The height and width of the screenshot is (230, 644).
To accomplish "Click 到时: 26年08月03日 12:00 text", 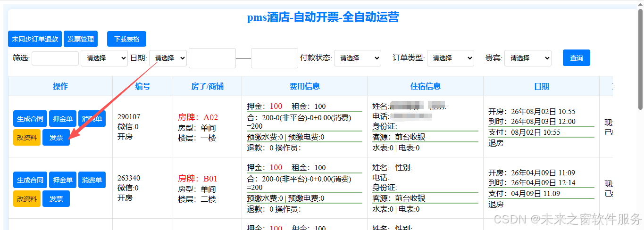I will pyautogui.click(x=532, y=122).
